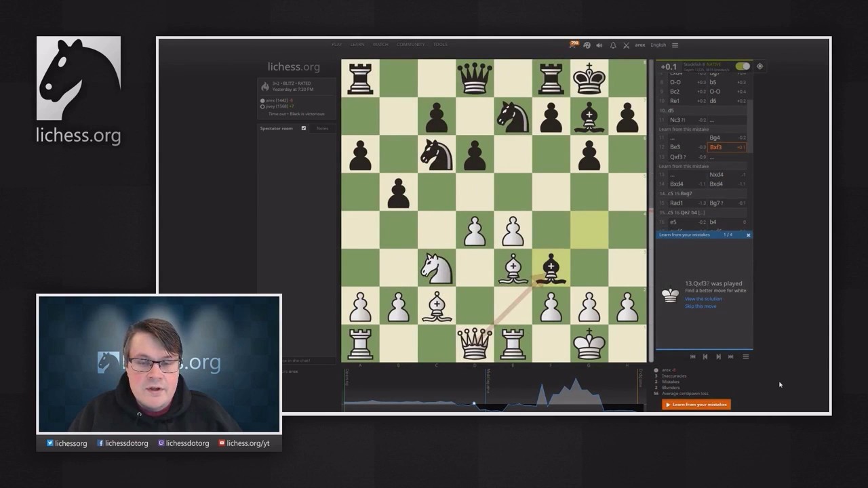Image resolution: width=868 pixels, height=488 pixels.
Task: Click the Twitter lichessorg handle in overlay
Action: (x=66, y=443)
